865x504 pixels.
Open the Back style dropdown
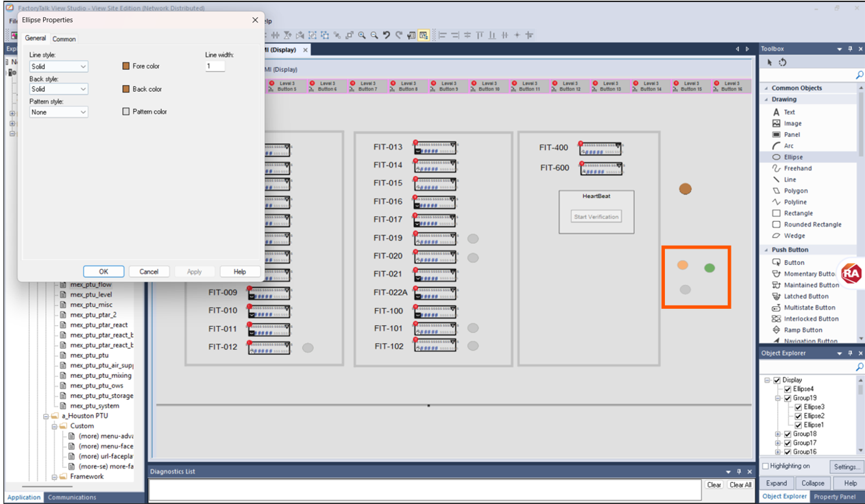59,89
